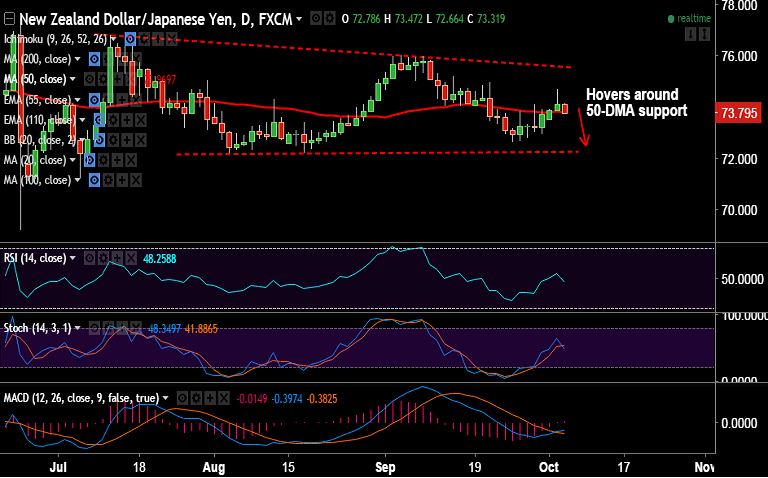Click the plus icon in the MACD row
Screen dimensions: 768x478
pos(210,398)
